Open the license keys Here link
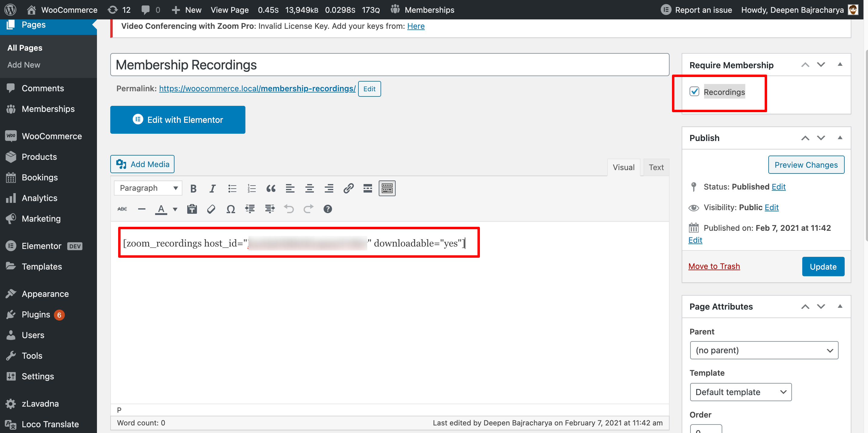The width and height of the screenshot is (868, 433). pos(416,26)
